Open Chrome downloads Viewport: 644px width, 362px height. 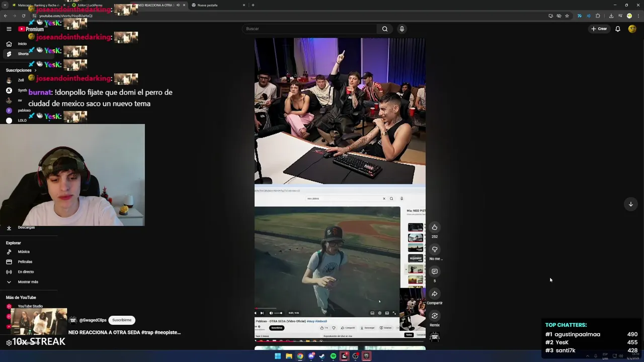(611, 16)
